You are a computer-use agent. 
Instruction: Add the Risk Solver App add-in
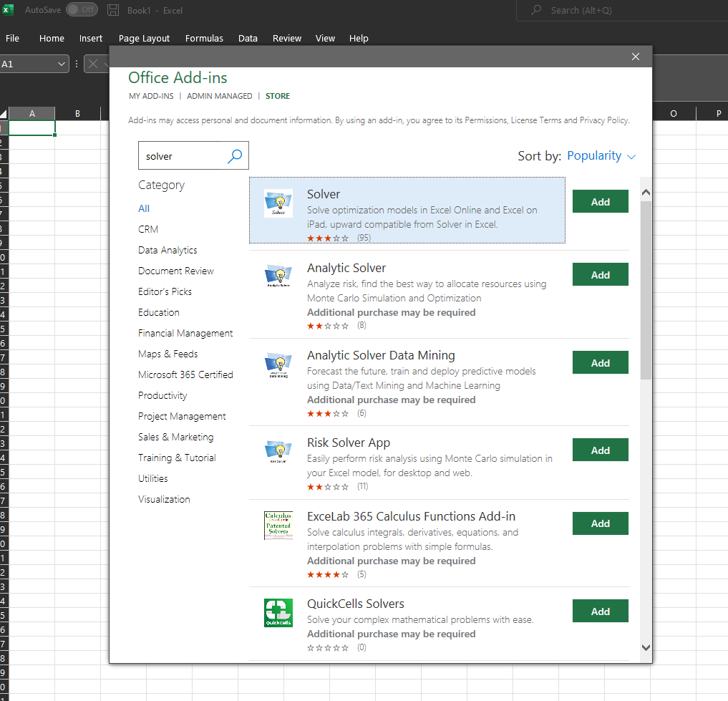coord(601,450)
